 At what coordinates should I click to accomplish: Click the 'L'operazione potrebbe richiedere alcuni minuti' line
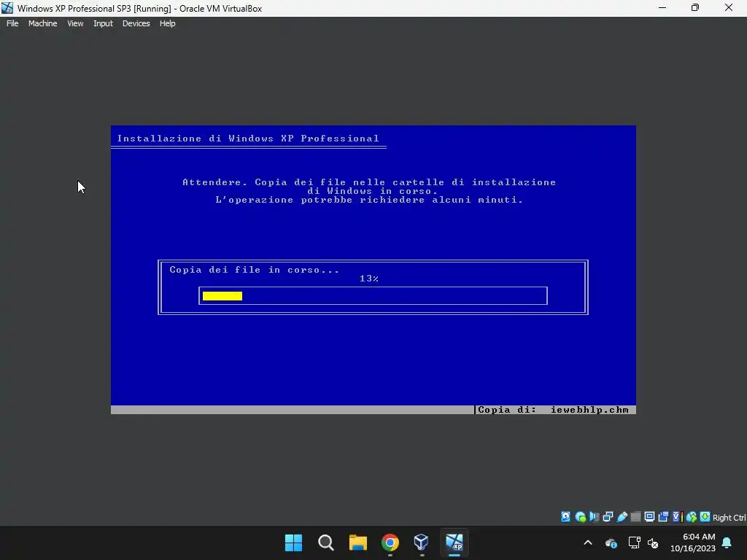click(369, 200)
